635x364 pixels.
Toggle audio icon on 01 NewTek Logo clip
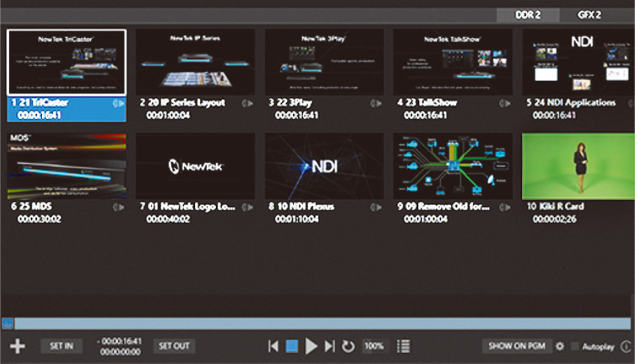248,207
